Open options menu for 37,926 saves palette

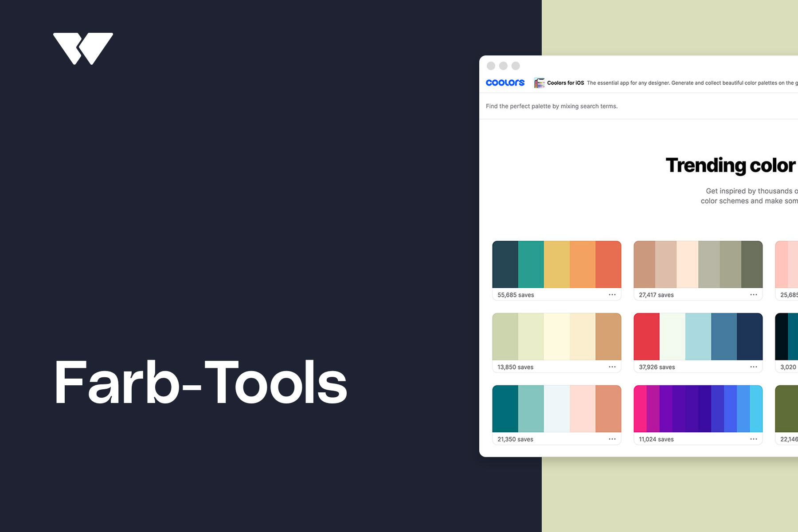pos(754,367)
